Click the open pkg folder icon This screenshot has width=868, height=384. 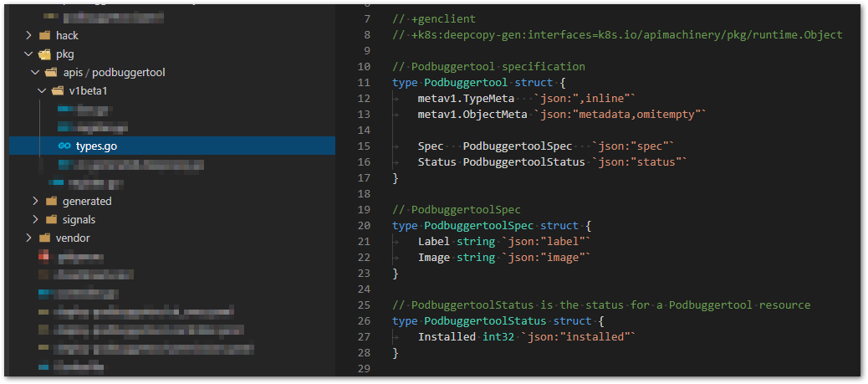tap(44, 54)
